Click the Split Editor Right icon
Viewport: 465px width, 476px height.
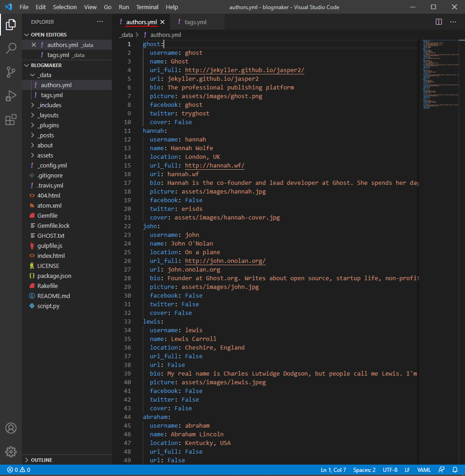[439, 22]
